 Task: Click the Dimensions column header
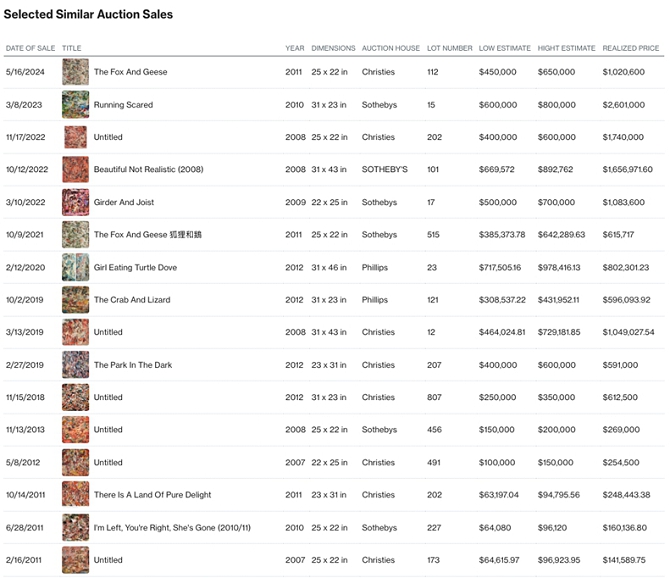(x=333, y=48)
